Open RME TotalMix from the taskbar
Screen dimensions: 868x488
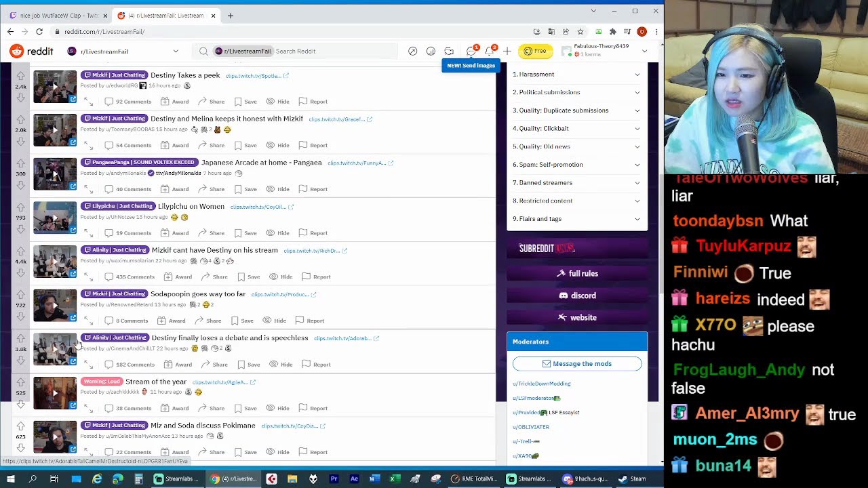tap(474, 479)
